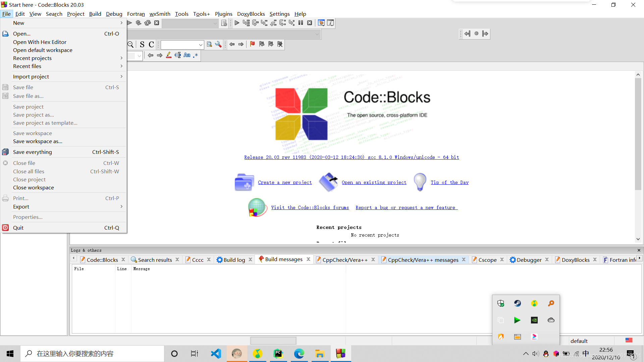Click the bookmark toggle icon

[x=252, y=44]
